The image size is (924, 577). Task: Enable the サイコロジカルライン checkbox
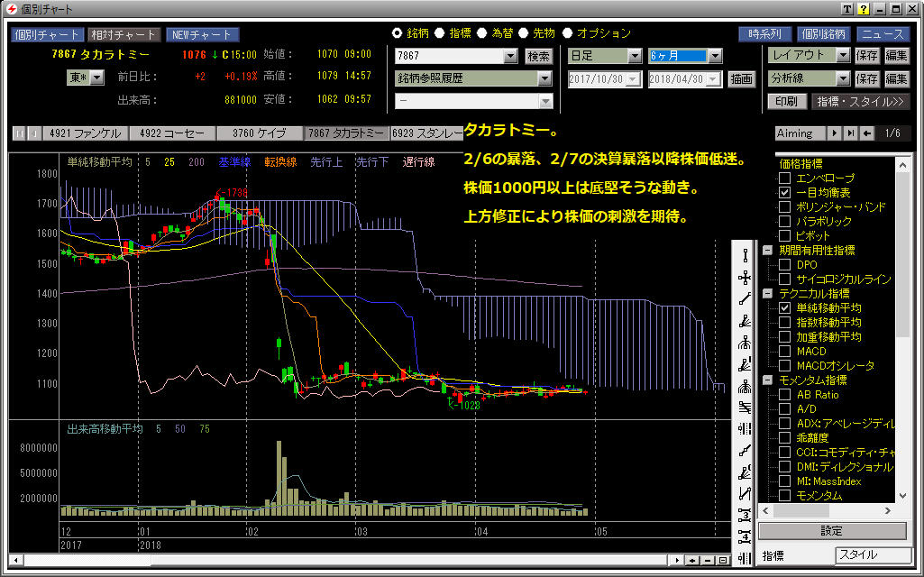point(784,279)
